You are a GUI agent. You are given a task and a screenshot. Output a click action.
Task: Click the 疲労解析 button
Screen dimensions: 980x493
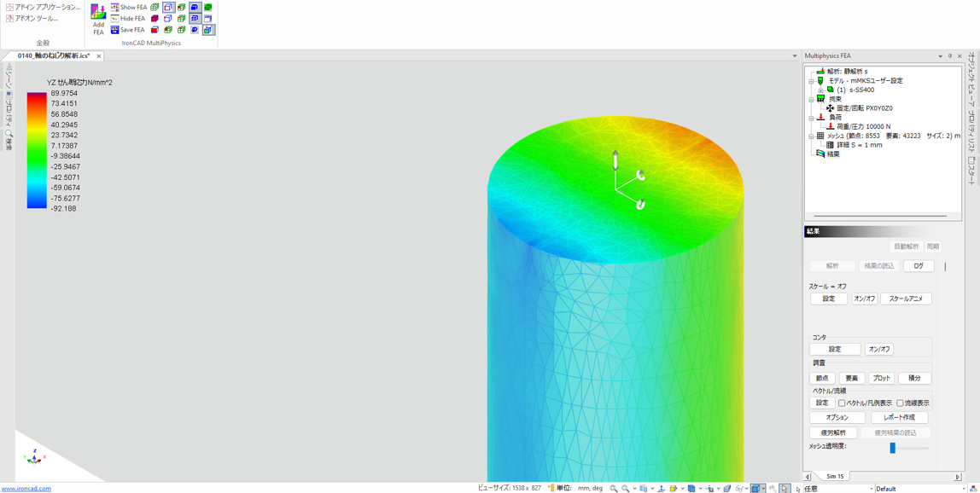point(832,433)
